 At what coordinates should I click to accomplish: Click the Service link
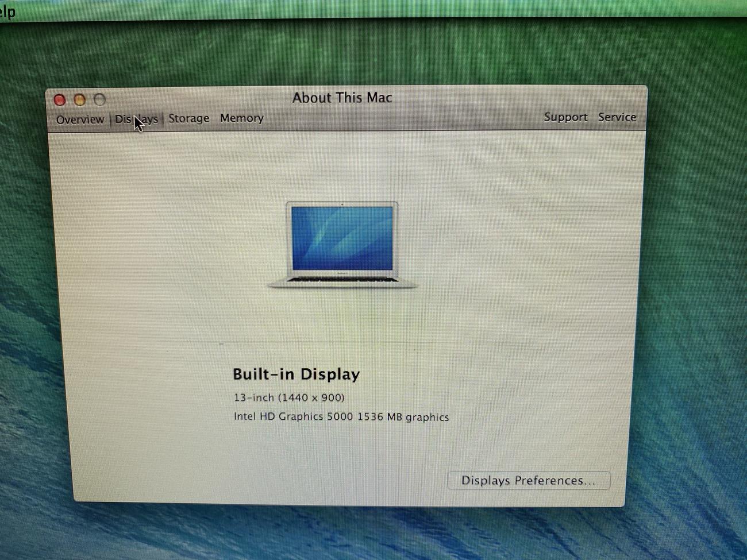click(617, 117)
